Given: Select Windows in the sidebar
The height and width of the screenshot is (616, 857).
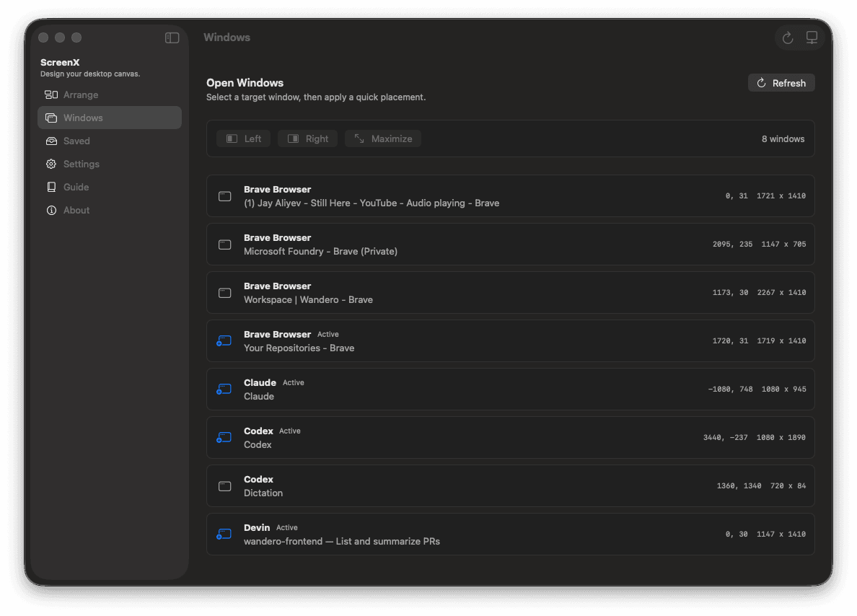Looking at the screenshot, I should click(x=110, y=118).
